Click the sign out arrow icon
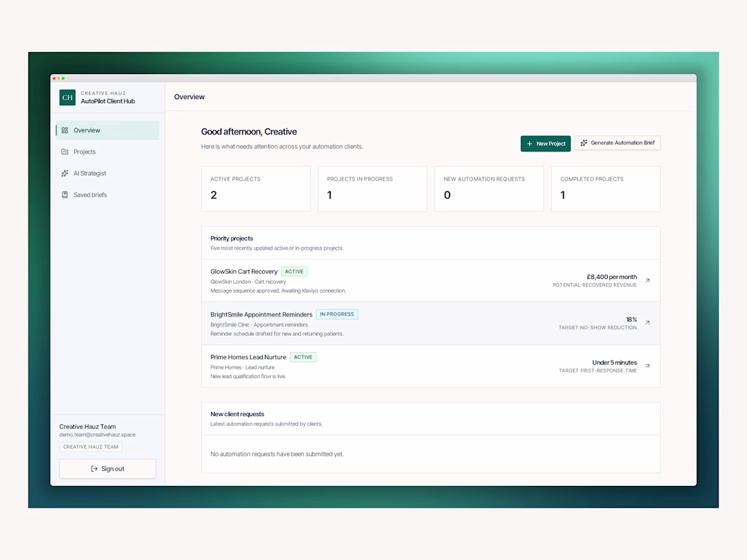This screenshot has height=560, width=747. pos(94,469)
